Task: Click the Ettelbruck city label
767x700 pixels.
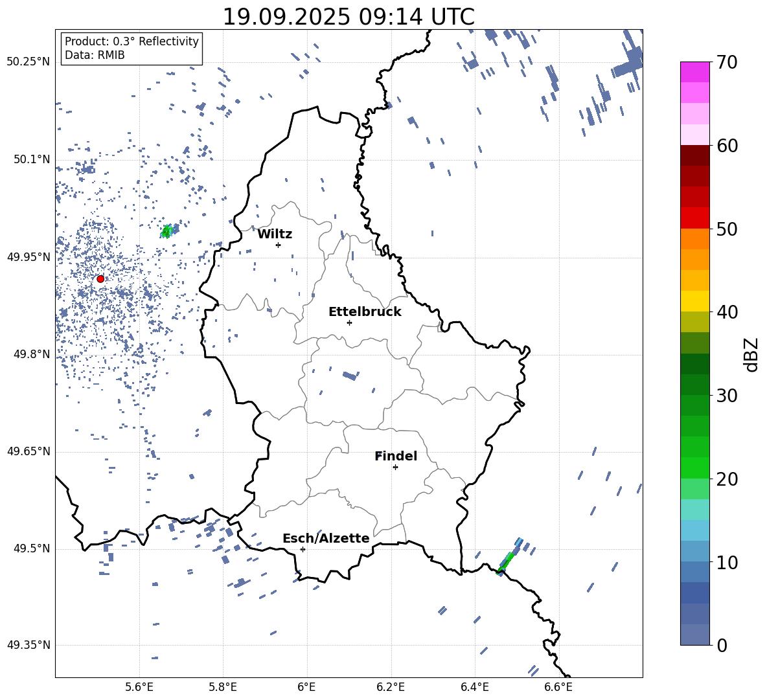Action: click(x=365, y=311)
